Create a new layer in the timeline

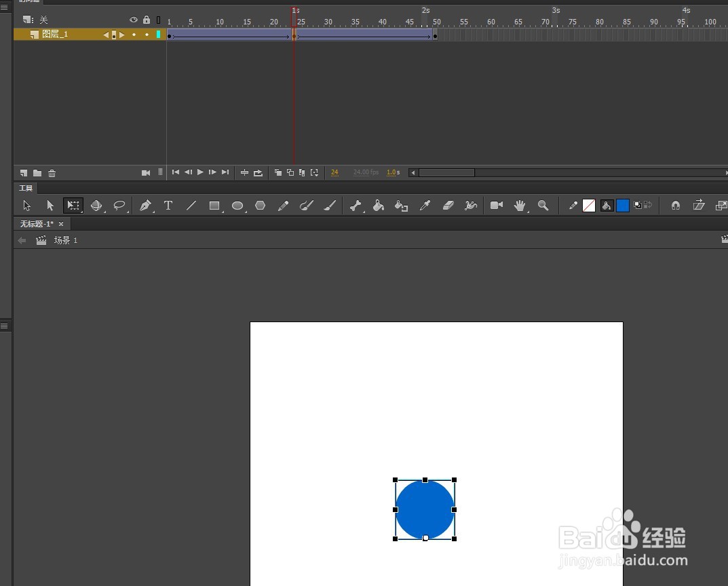[23, 173]
